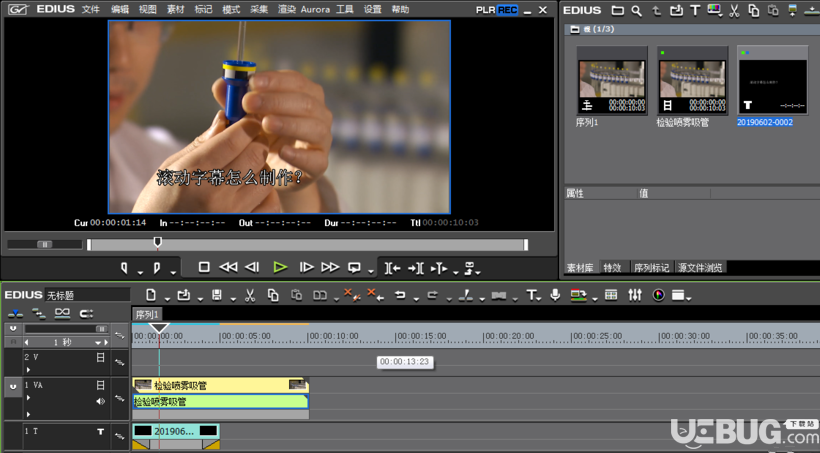Step back one frame in the player
This screenshot has height=453, width=820.
click(252, 267)
